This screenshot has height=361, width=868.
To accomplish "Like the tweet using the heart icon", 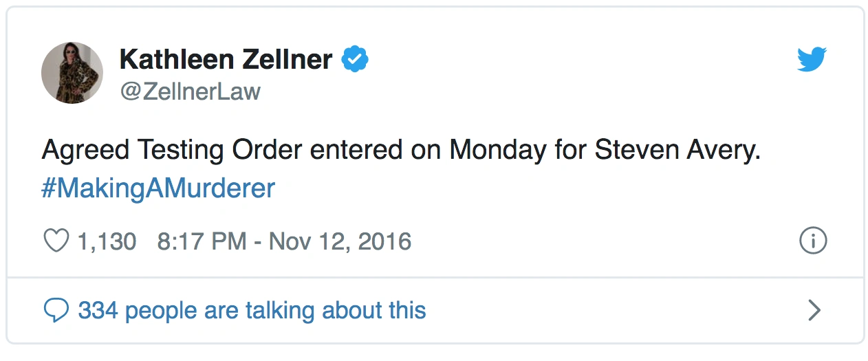I will click(56, 241).
